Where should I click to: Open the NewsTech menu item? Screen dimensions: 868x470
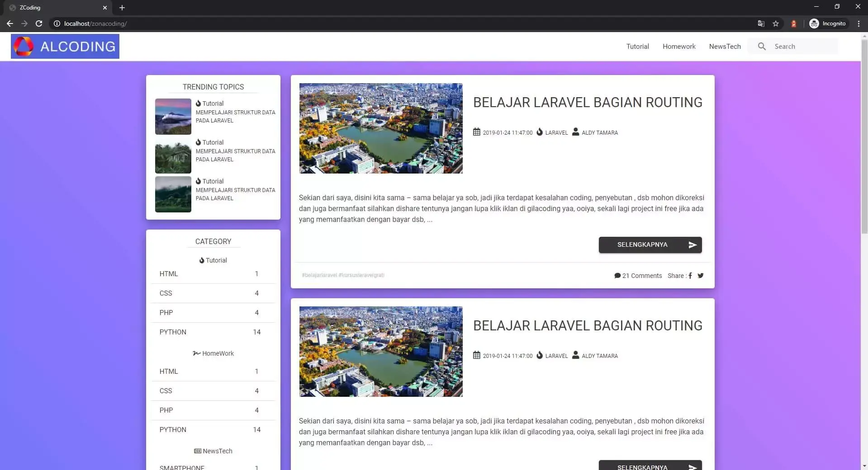(725, 47)
